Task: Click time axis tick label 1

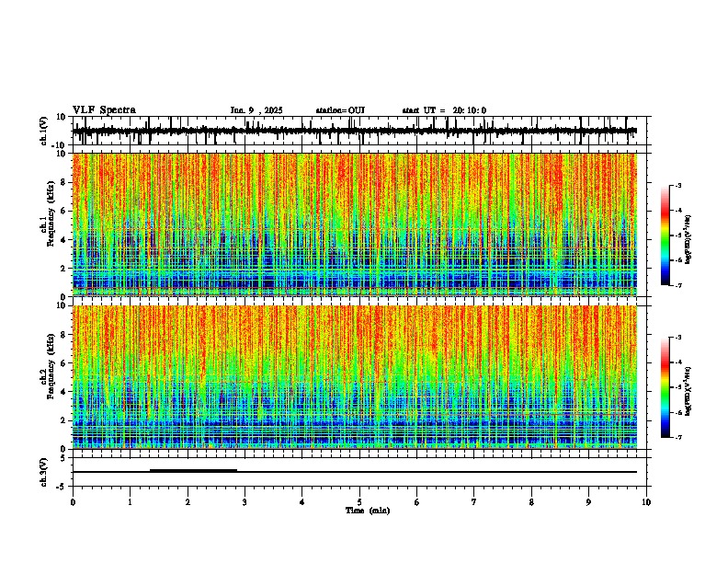Action: tap(130, 502)
